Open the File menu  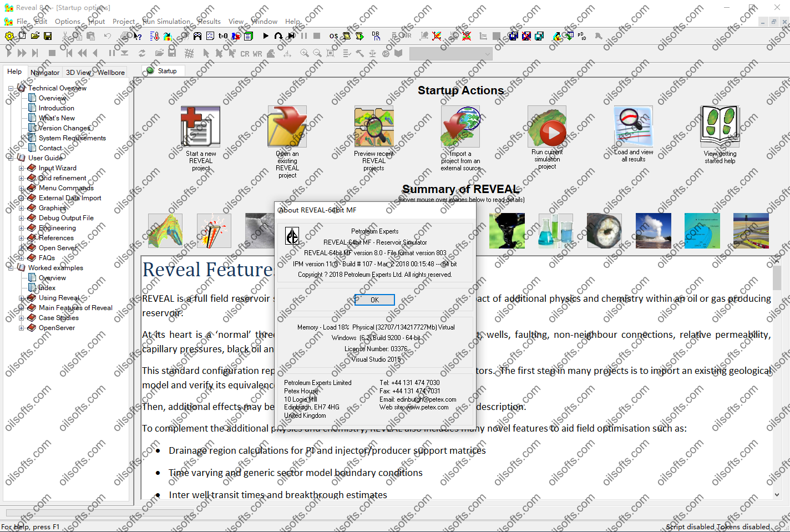[x=22, y=21]
